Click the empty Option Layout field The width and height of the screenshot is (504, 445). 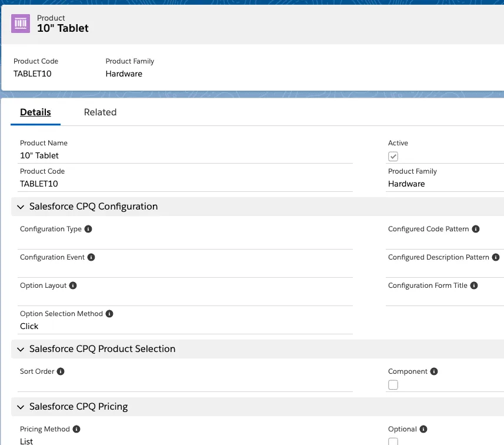185,298
